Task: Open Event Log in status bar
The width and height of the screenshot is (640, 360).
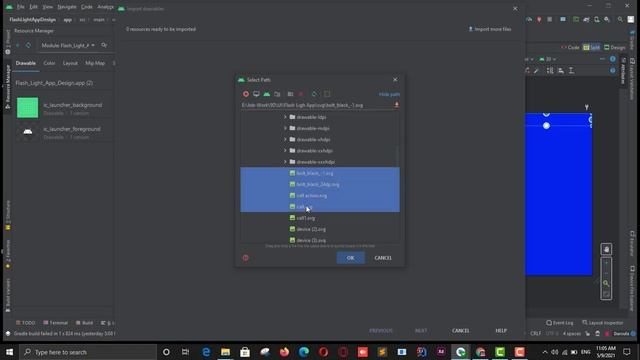Action: click(x=560, y=323)
